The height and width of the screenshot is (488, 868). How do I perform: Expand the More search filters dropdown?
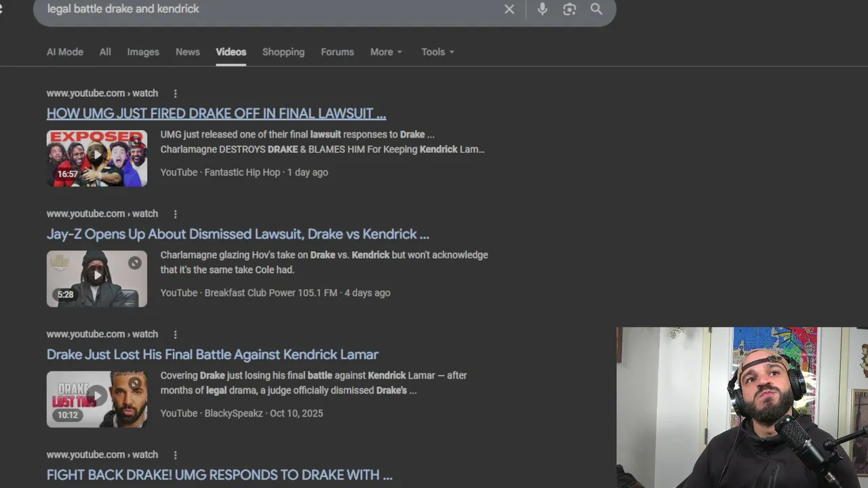click(387, 52)
